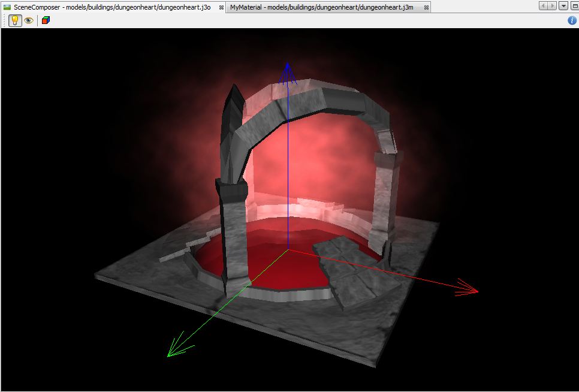Screen dimensions: 579x392
Task: Toggle the eye visibility button in toolbar
Action: click(28, 20)
